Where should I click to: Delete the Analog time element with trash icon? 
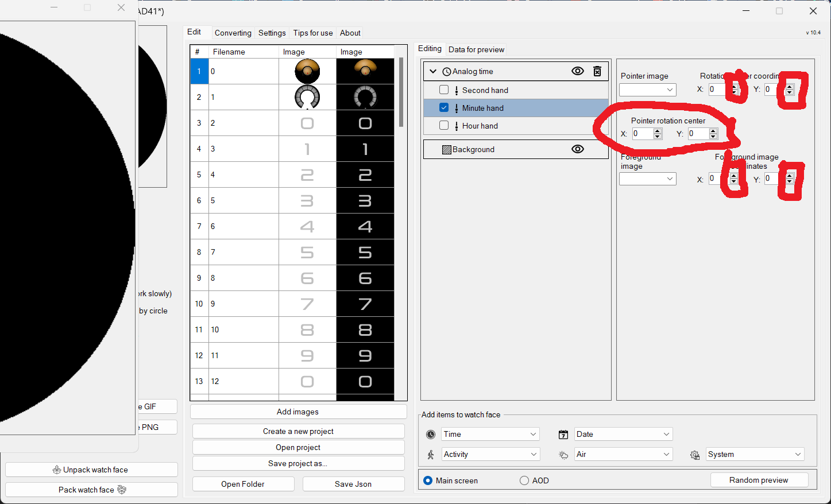tap(597, 71)
